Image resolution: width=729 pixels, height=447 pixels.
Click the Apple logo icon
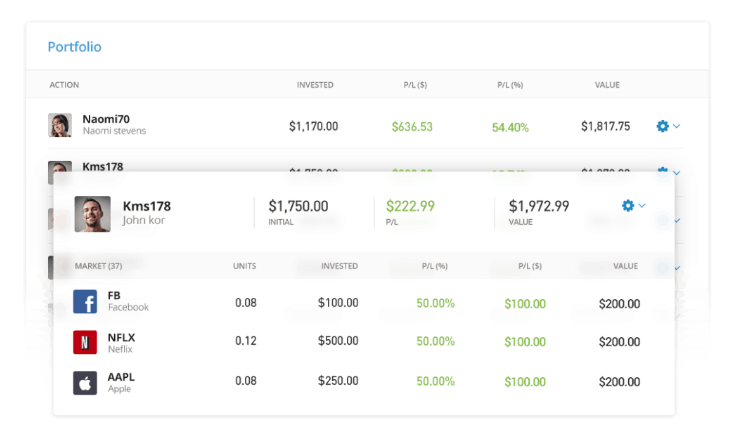click(x=85, y=382)
